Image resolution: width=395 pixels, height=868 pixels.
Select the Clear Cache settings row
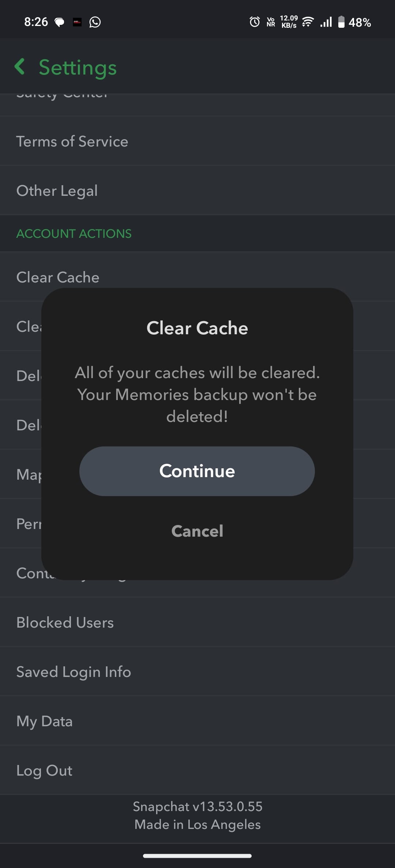click(x=58, y=277)
